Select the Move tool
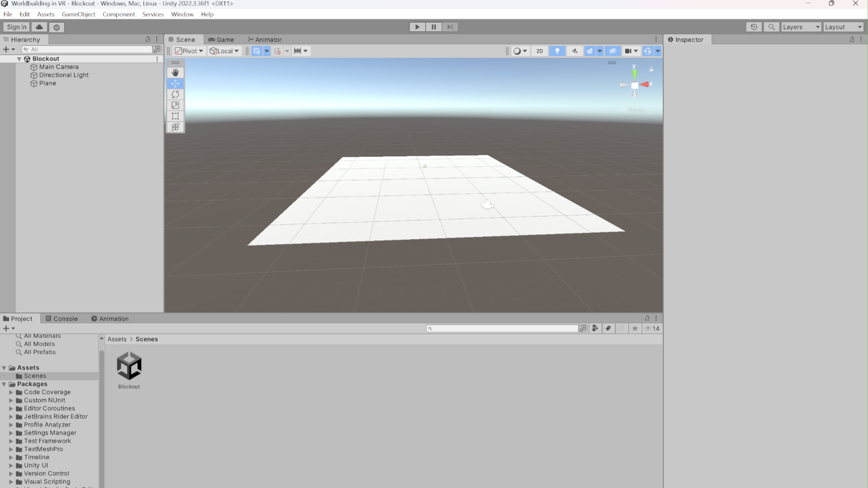The image size is (868, 488). tap(175, 83)
